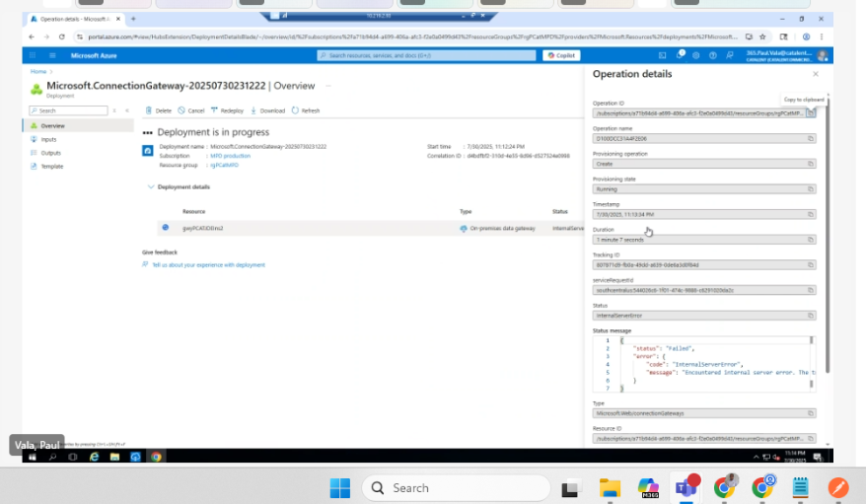This screenshot has width=866, height=504.
Task: Click the portal.azure.com address bar
Action: pos(412,36)
